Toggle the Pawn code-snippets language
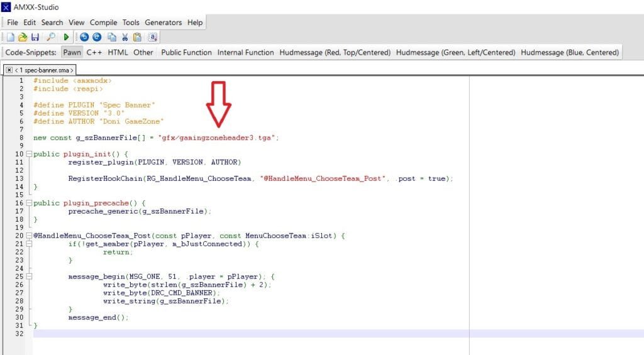Screen dimensions: 644x355 [72, 53]
